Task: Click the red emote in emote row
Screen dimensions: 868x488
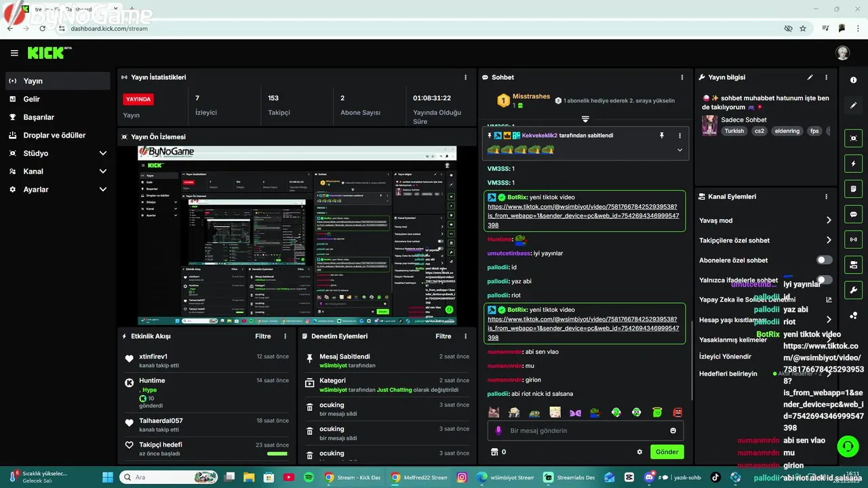Action: click(x=678, y=412)
